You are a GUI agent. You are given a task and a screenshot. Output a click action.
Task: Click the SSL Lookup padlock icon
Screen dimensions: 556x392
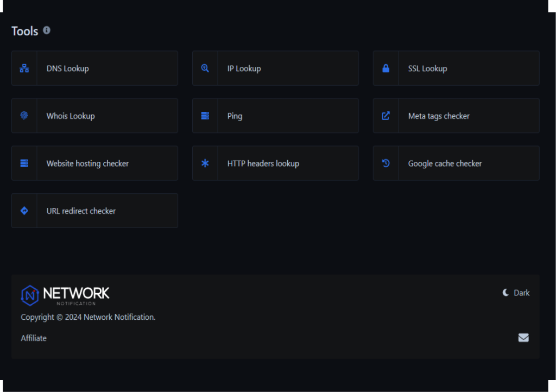pyautogui.click(x=386, y=68)
